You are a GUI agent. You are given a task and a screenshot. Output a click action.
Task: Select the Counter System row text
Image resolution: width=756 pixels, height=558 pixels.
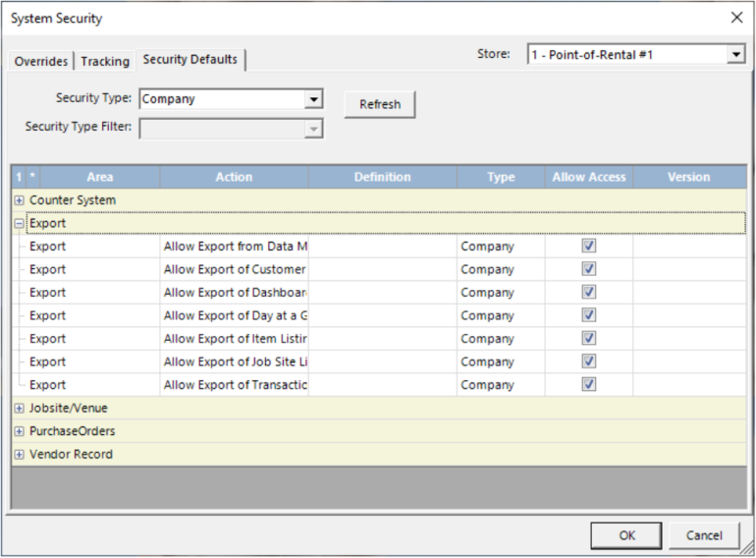pyautogui.click(x=73, y=200)
